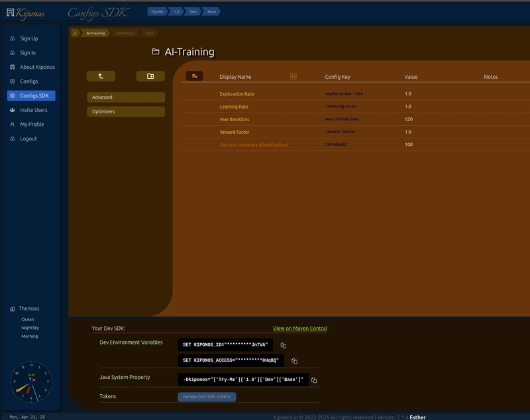Click the SET KIPONOS_ACCESS command field

(231, 360)
